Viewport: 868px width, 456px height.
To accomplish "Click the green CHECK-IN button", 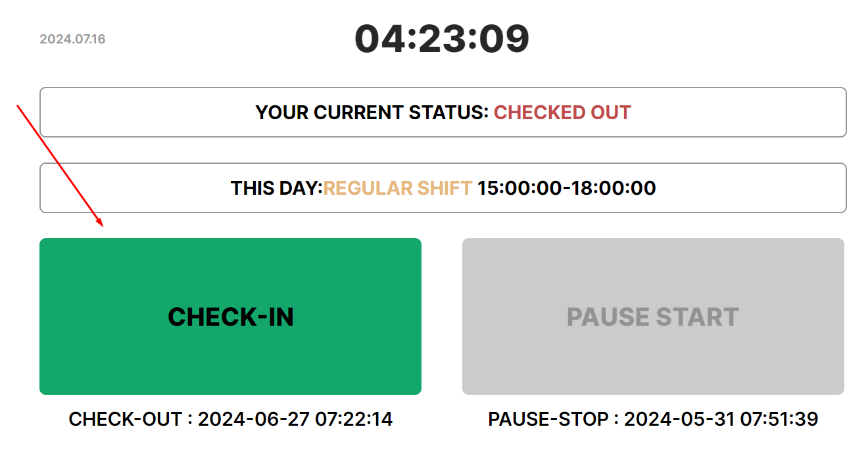I will [230, 317].
